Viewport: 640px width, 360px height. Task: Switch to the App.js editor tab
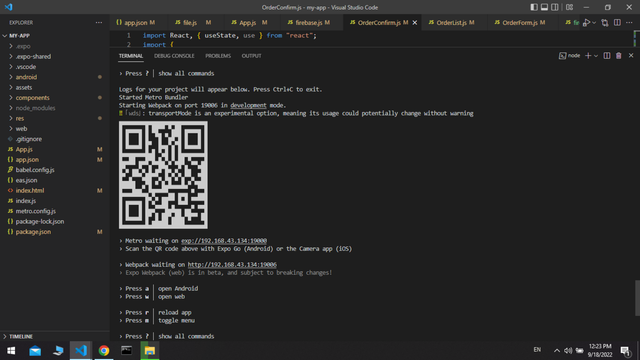point(249,22)
